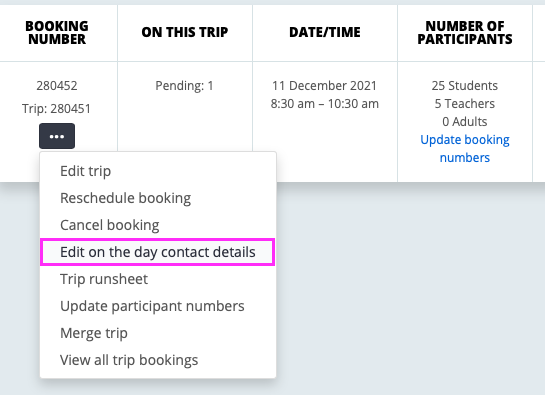Choose Update participant numbers option

[152, 306]
